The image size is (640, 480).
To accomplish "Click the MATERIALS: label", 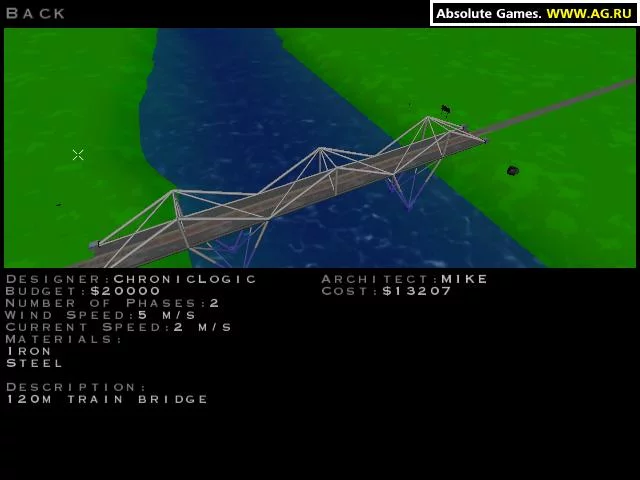I will coord(64,339).
